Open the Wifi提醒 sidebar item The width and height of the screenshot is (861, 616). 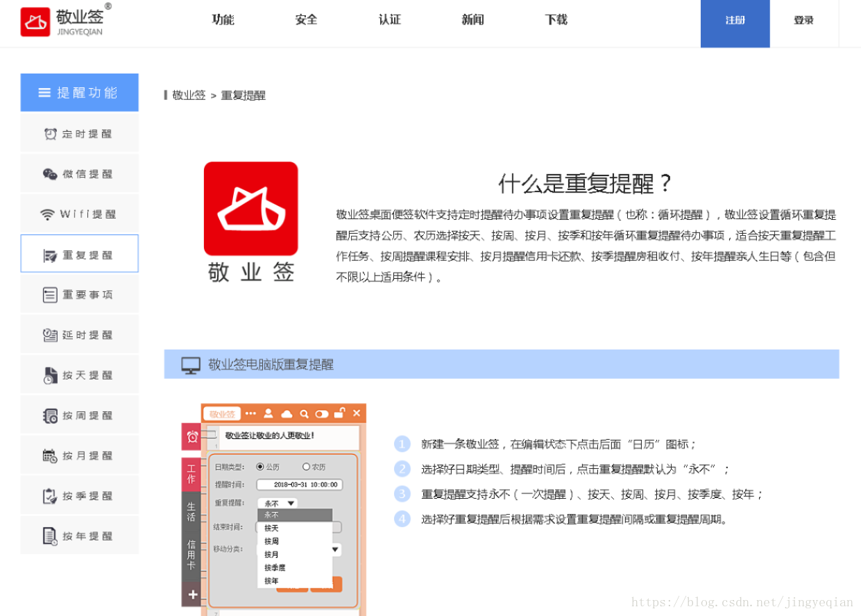click(80, 214)
